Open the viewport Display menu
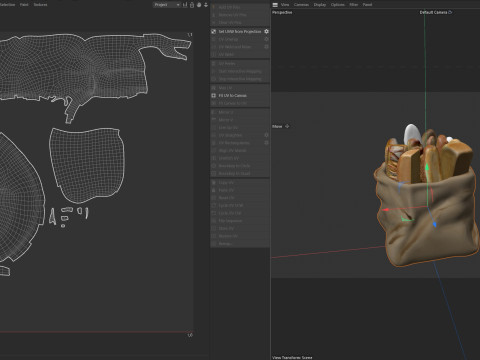This screenshot has width=480, height=360. click(320, 5)
